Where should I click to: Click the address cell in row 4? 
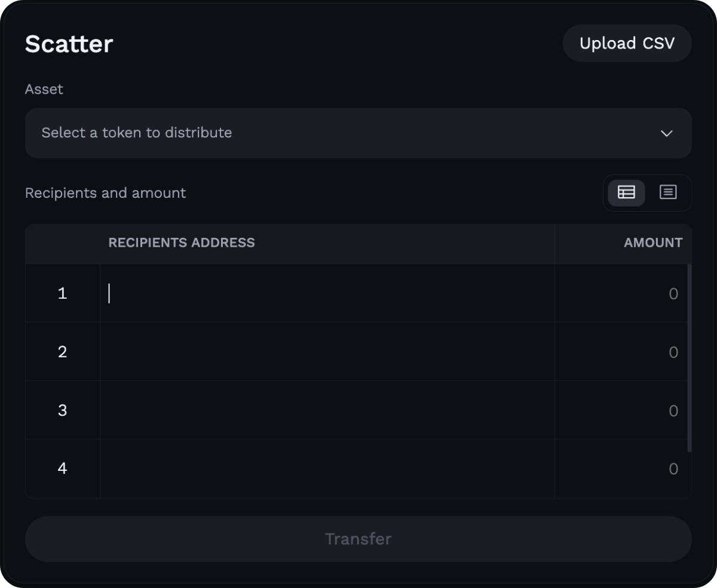pos(327,469)
